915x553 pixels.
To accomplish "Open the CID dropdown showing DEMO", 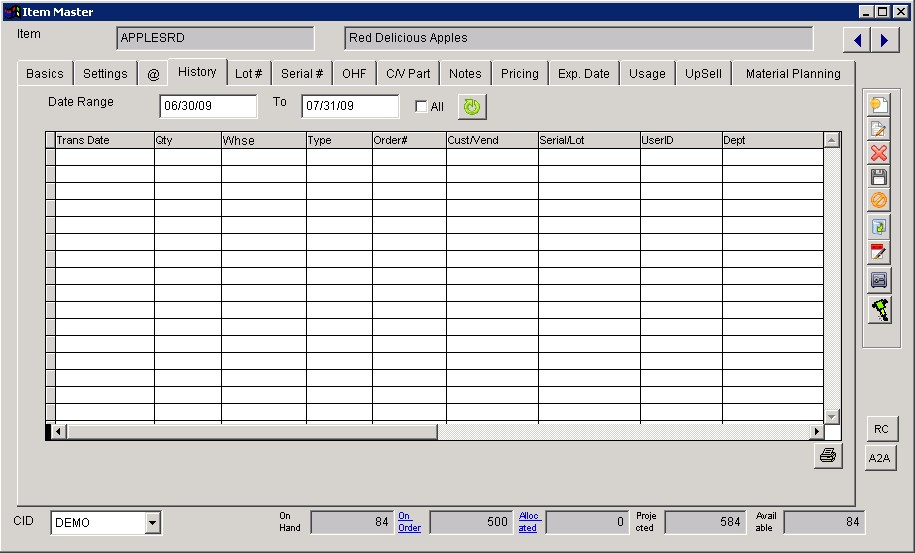I will tap(152, 522).
